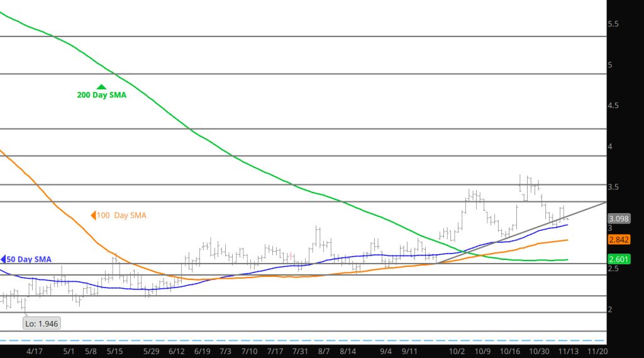Click the orange arrow beside 100 Day SMA
The width and height of the screenshot is (644, 358).
(x=93, y=216)
